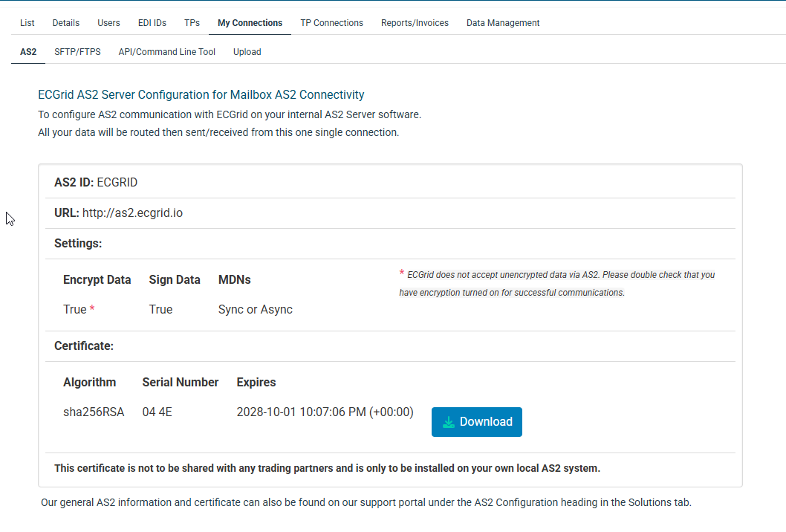Click the support portal information line

pos(366,502)
